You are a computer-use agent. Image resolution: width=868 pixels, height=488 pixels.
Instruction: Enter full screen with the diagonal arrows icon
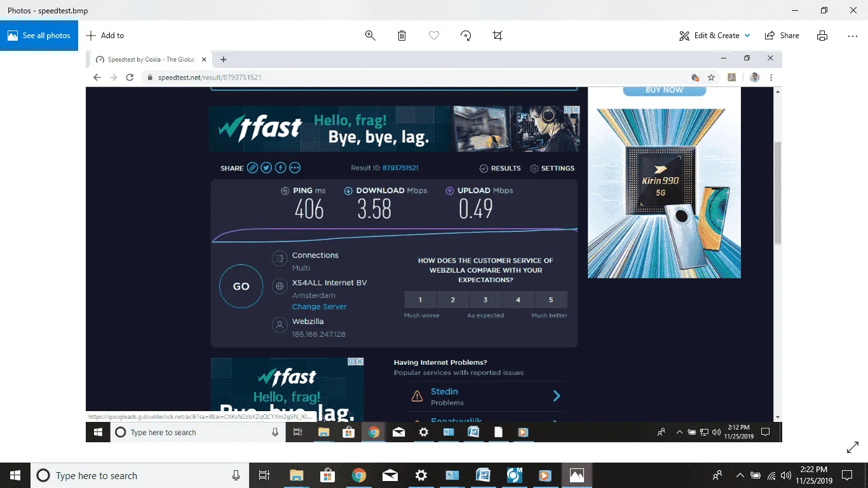[853, 448]
